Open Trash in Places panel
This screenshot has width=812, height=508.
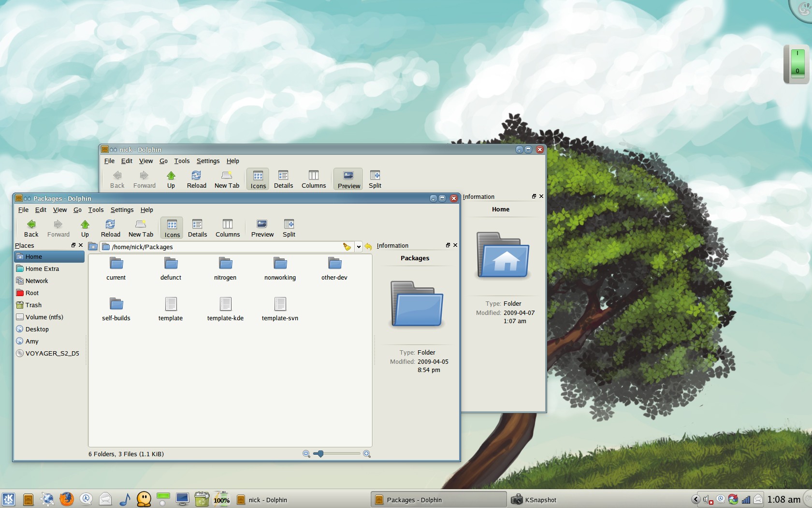pos(49,305)
